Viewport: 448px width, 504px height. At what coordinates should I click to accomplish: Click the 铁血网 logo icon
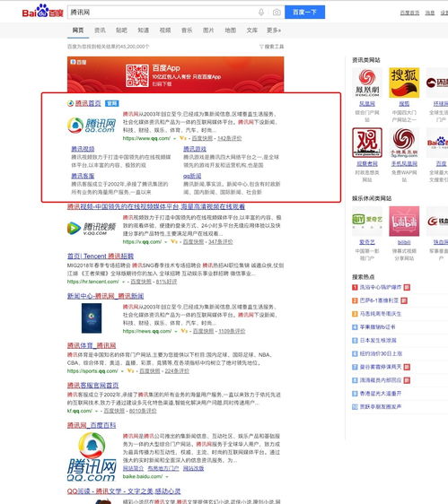click(437, 222)
